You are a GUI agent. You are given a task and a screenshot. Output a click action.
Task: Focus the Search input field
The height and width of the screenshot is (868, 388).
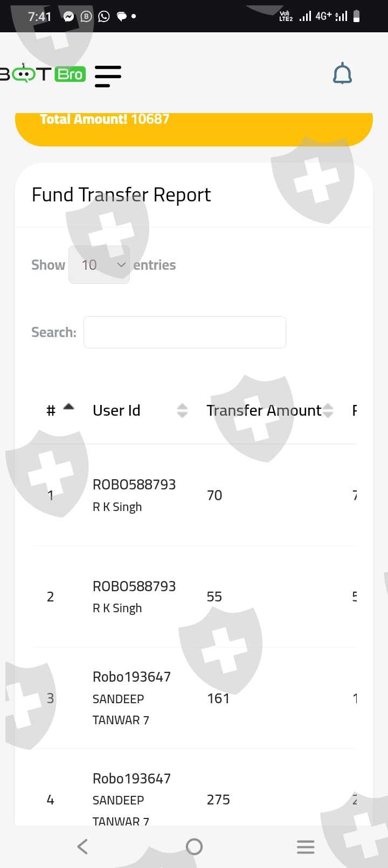click(184, 332)
